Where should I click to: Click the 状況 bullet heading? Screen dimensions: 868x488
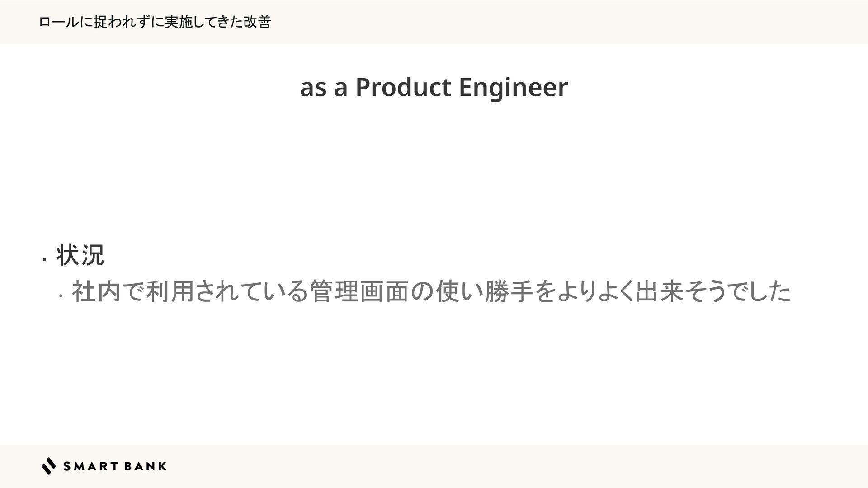80,255
